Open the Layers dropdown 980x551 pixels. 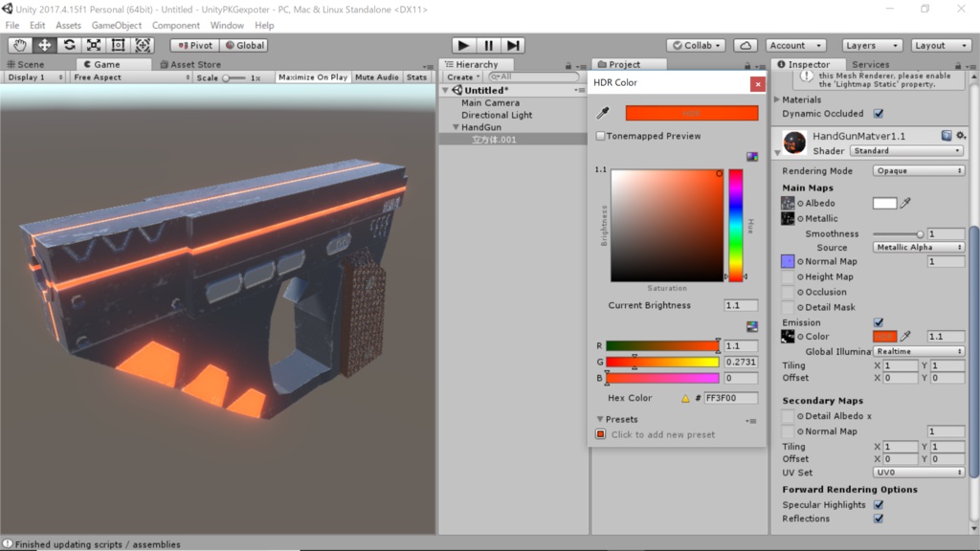click(x=872, y=46)
